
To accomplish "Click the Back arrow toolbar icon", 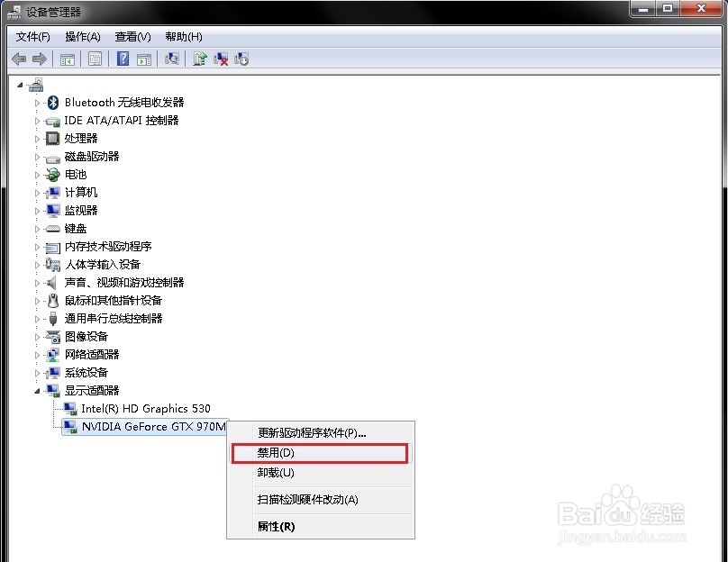I will pos(19,59).
